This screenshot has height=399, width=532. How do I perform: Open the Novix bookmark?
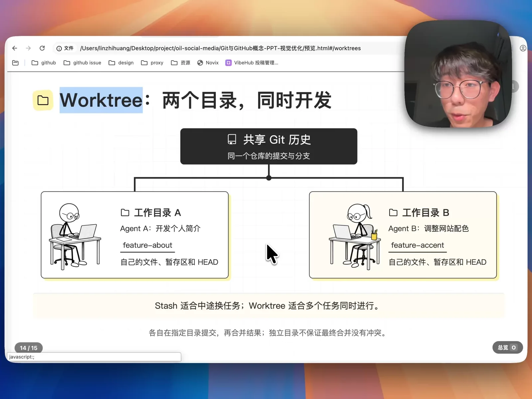click(x=208, y=63)
